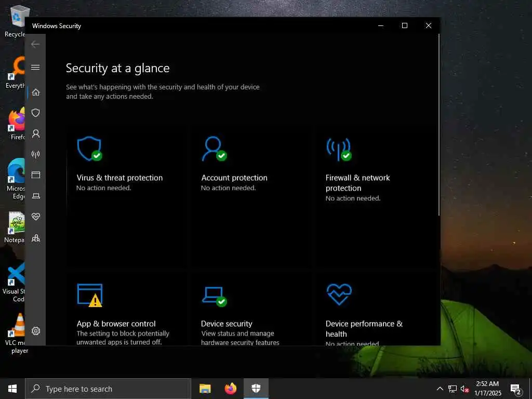This screenshot has width=532, height=399.
Task: Open Virus & threat protection shield sidebar icon
Action: coord(36,113)
